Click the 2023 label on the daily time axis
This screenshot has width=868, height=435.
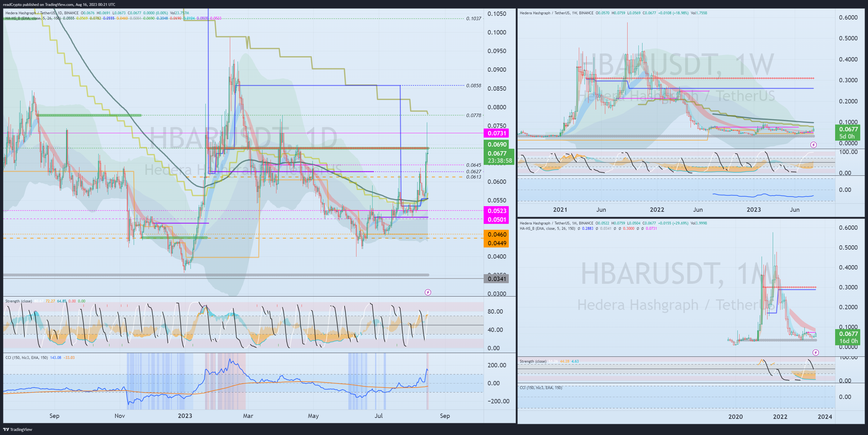pos(185,416)
